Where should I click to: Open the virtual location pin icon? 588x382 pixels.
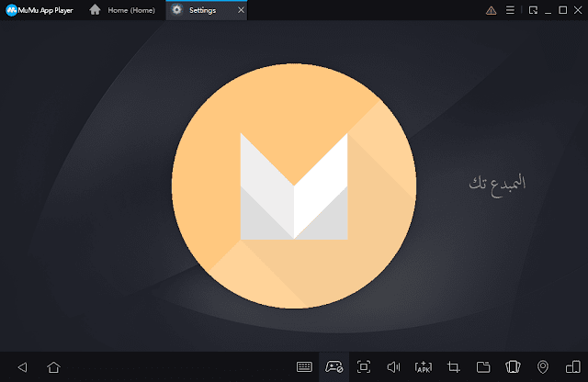[542, 367]
